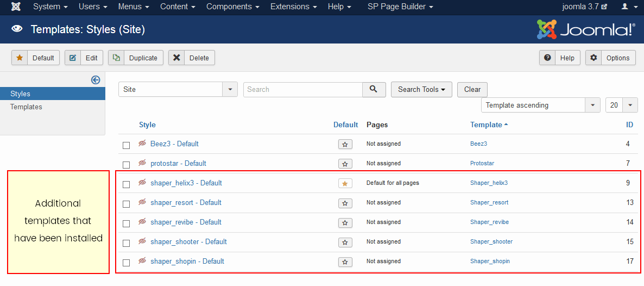Expand the Template ascending sort dropdown
This screenshot has height=286, width=644.
[x=540, y=105]
